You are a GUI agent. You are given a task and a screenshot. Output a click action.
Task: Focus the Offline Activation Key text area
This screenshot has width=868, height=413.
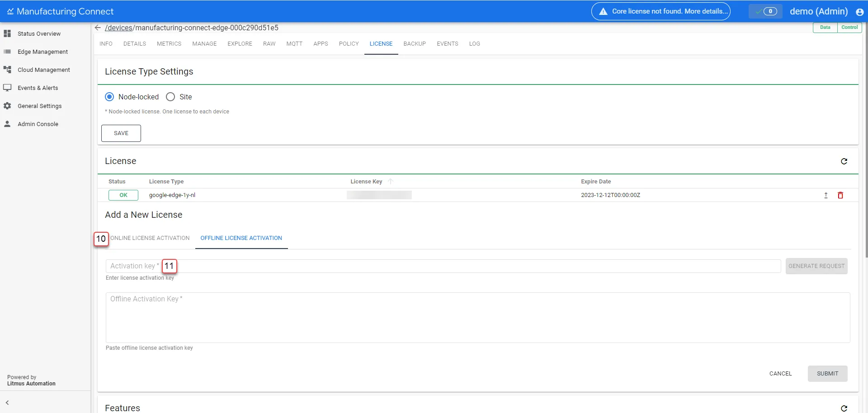pos(478,318)
